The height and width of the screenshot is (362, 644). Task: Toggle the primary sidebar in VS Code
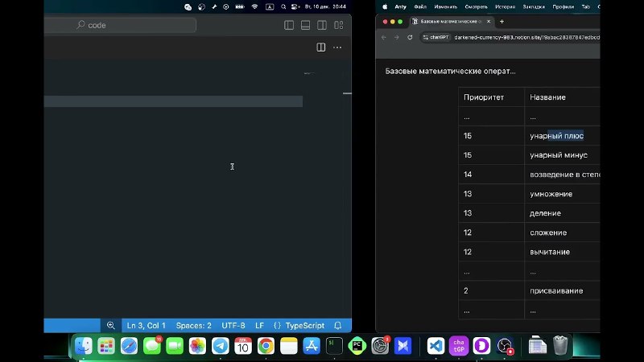point(289,26)
